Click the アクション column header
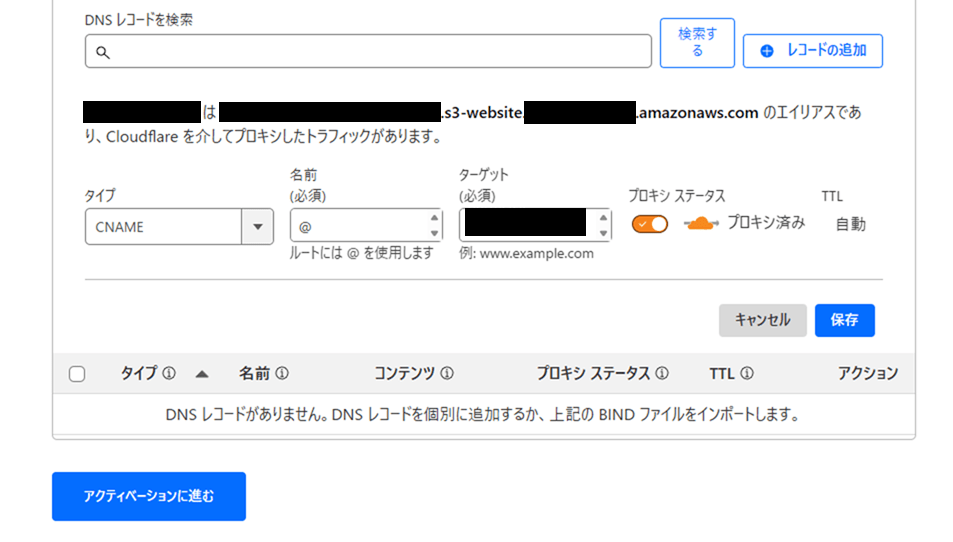This screenshot has height=542, width=953. [x=868, y=373]
